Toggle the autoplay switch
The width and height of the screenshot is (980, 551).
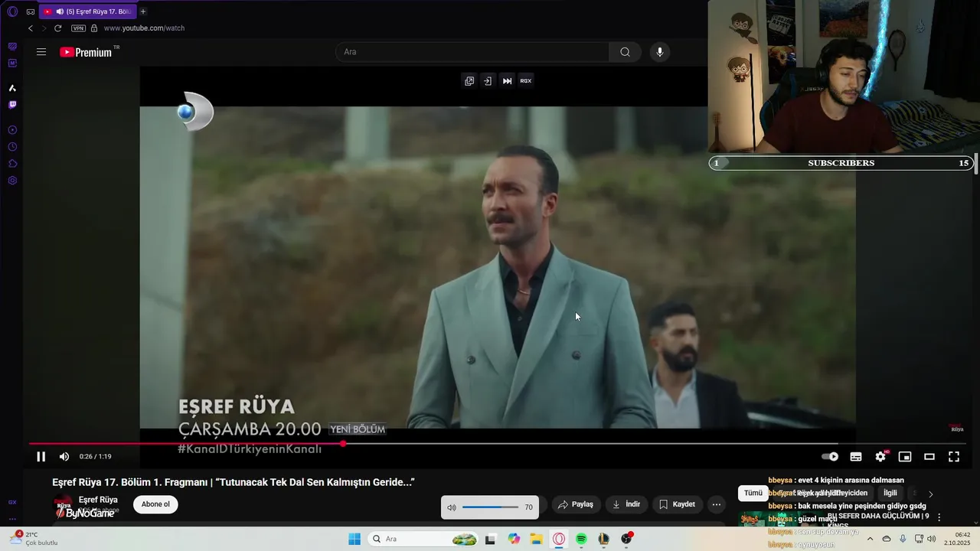[830, 457]
